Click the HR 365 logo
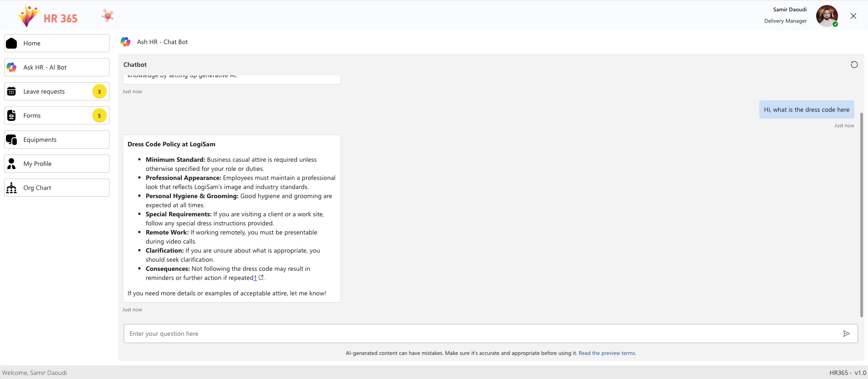 [x=47, y=16]
